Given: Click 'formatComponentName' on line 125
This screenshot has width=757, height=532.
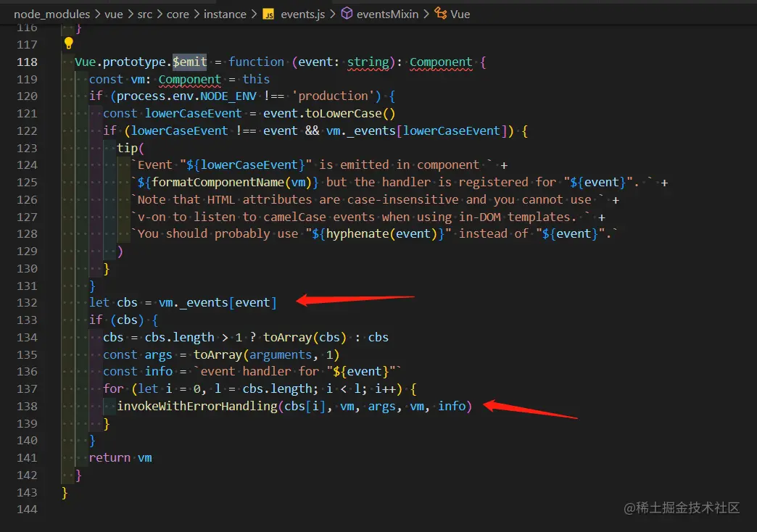Looking at the screenshot, I should click(218, 183).
